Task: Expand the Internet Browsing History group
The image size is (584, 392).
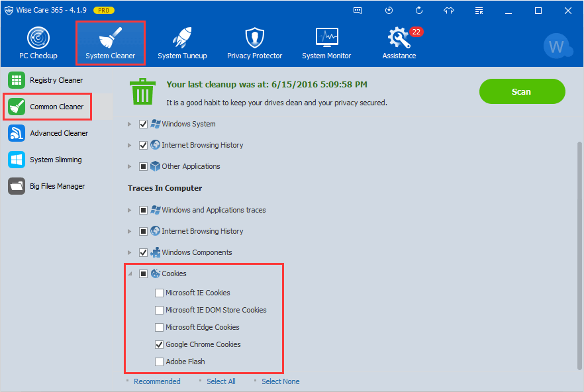Action: [x=128, y=145]
